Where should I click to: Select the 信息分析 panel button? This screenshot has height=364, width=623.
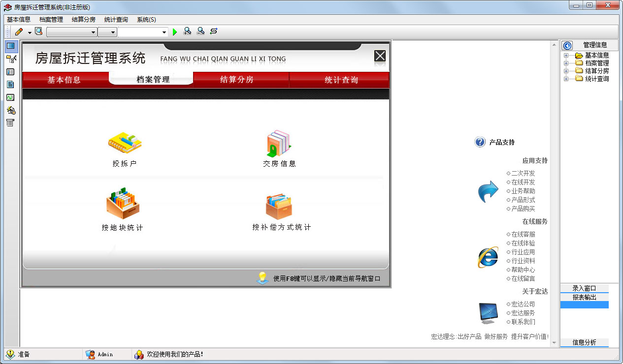pos(584,342)
